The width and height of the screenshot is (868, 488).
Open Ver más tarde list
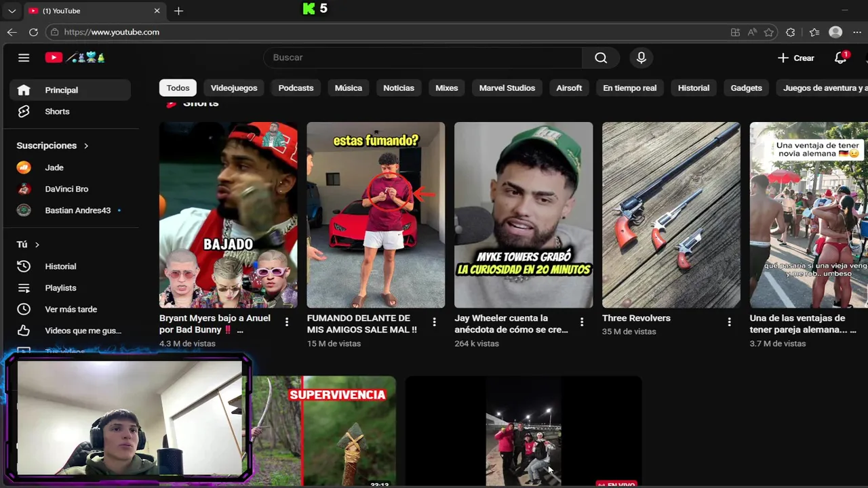tap(70, 309)
